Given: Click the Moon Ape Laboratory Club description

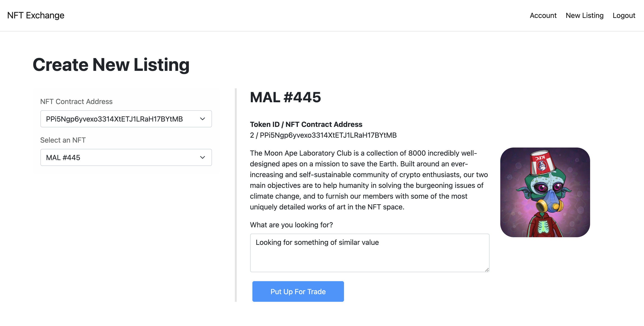Looking at the screenshot, I should pos(369,180).
